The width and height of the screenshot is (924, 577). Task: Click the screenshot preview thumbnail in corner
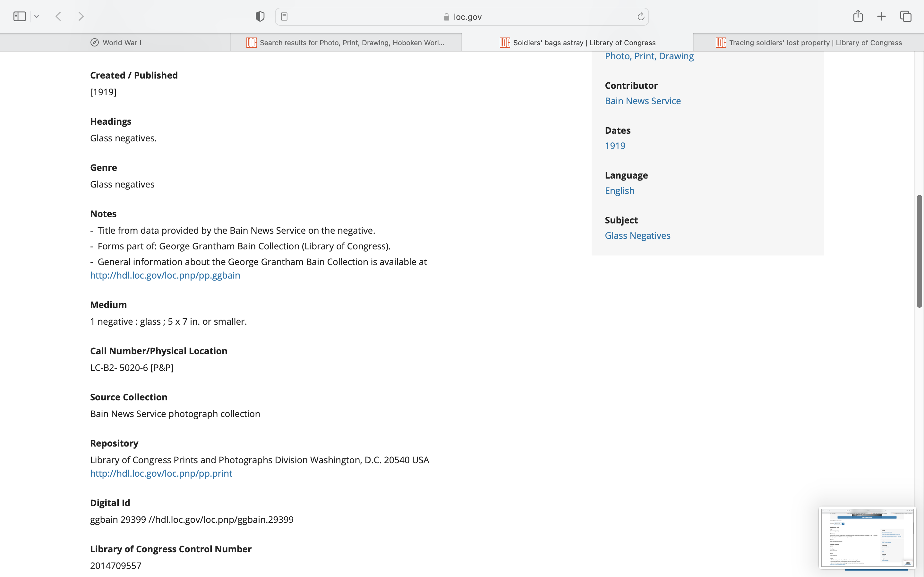[x=867, y=537]
